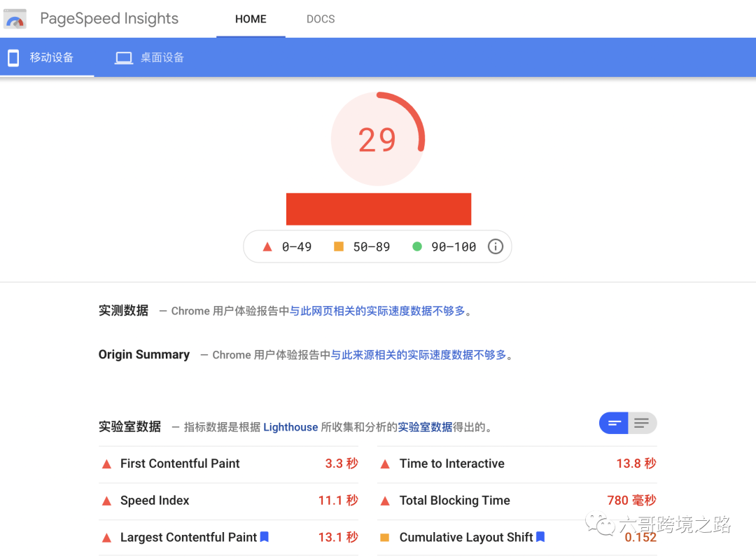
Task: Click the red score distribution bar
Action: coord(379,209)
